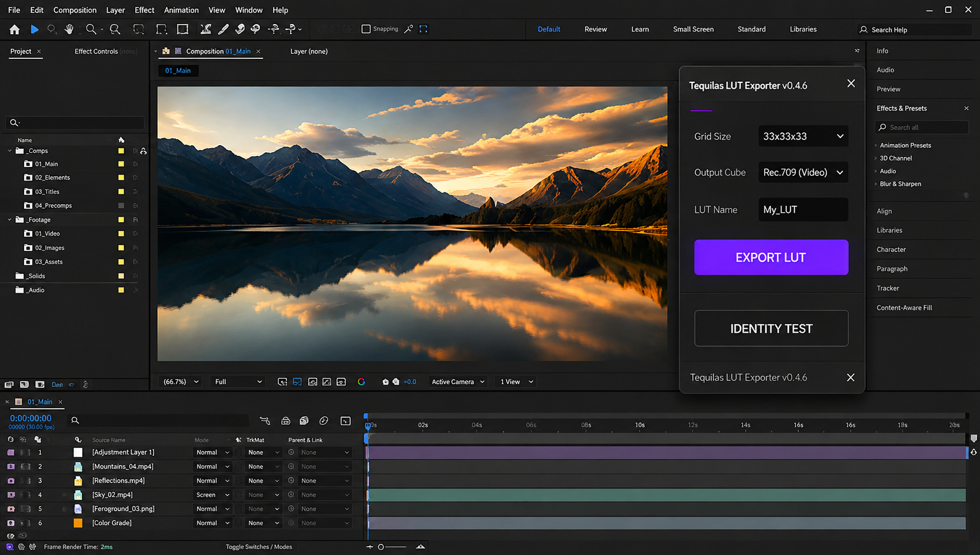Open the Effect menu
The image size is (980, 555).
(x=144, y=10)
